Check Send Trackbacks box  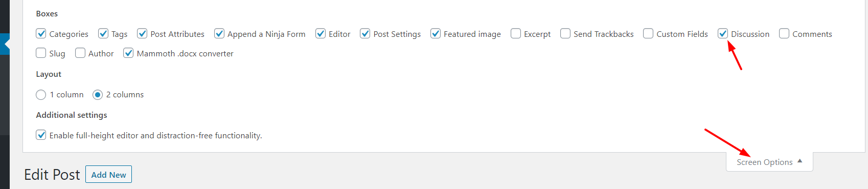[565, 34]
